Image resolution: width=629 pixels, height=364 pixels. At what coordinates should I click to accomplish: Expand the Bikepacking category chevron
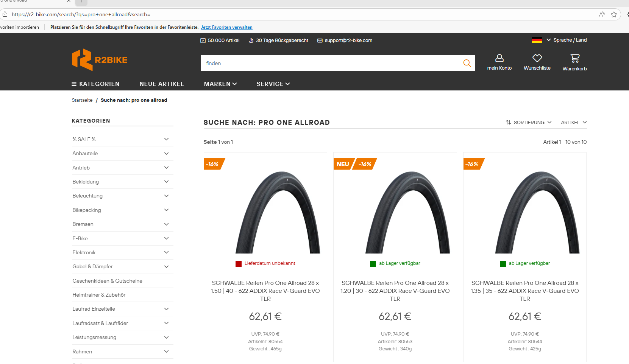(x=166, y=210)
